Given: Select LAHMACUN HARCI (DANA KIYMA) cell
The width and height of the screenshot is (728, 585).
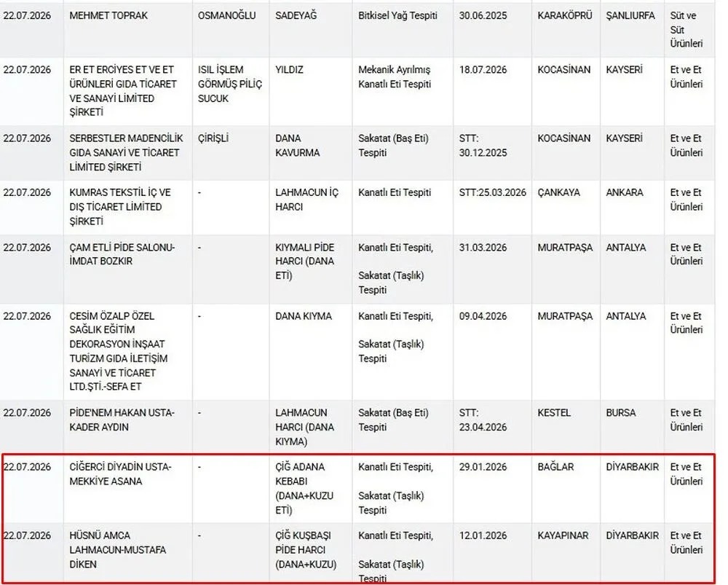Looking at the screenshot, I should point(304,427).
